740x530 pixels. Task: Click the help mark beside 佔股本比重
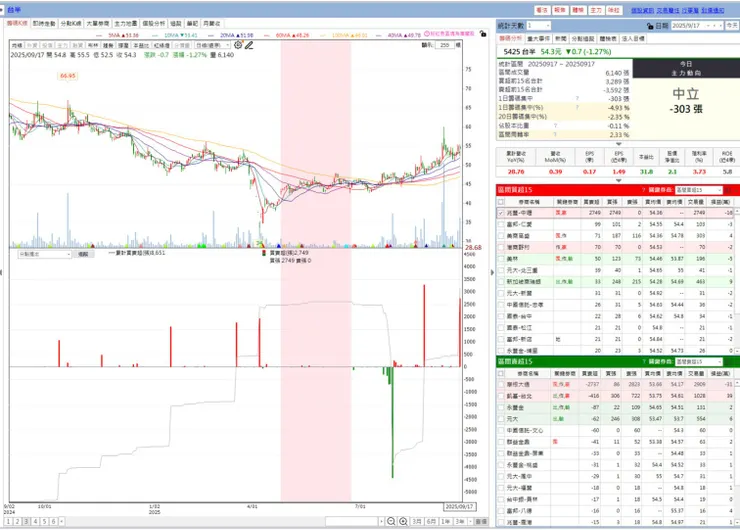(x=555, y=126)
